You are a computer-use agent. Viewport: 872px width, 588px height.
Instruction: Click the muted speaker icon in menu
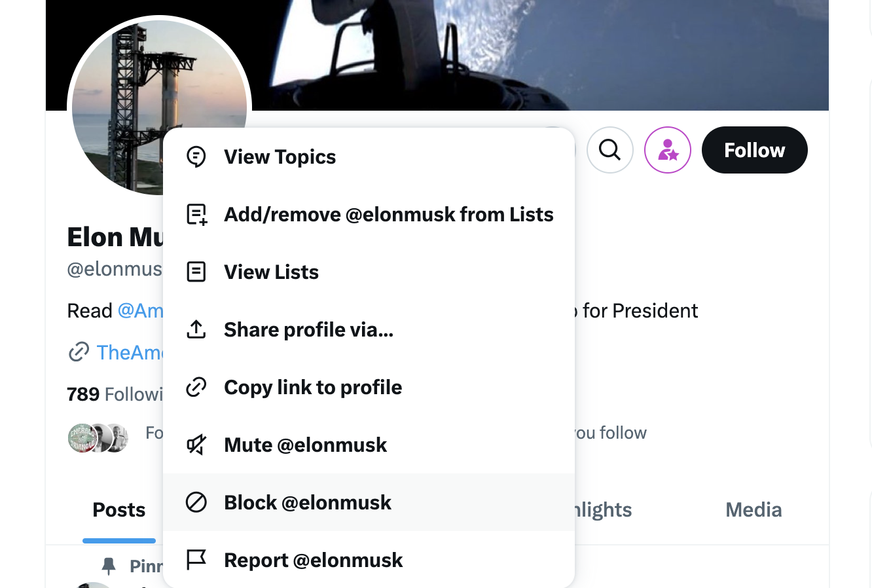[196, 445]
